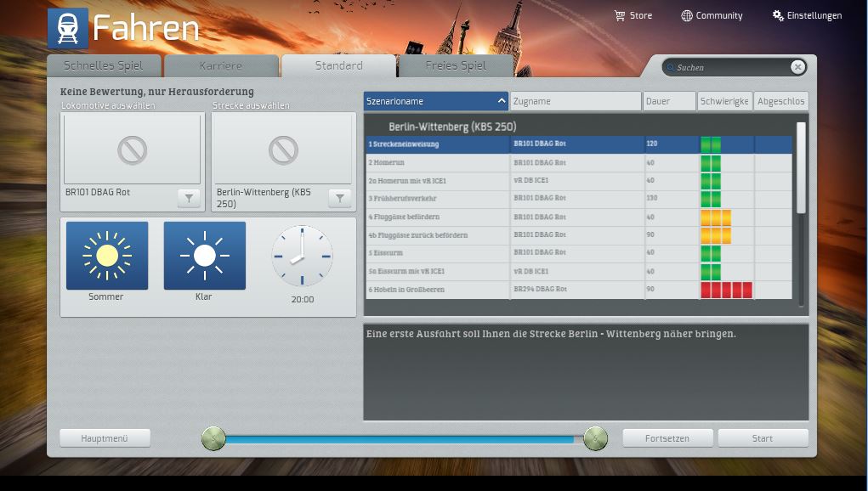
Task: Click the BR101 DBAG Rot locomotive label
Action: pos(98,192)
